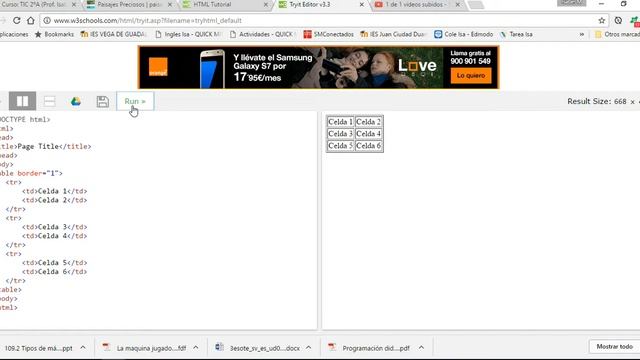Click Celda 3 in result table
Viewport: 640px width, 360px height.
pos(340,133)
